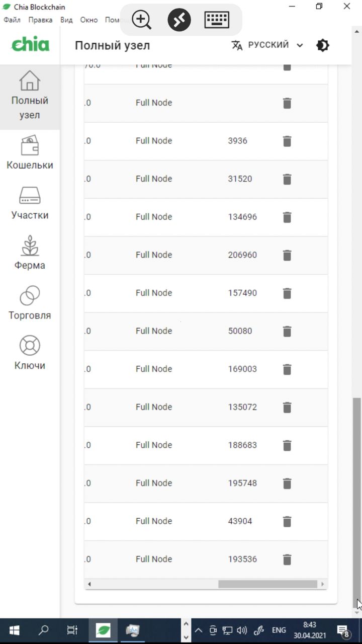The image size is (362, 644).
Task: Open the Окно menu
Action: click(x=89, y=20)
